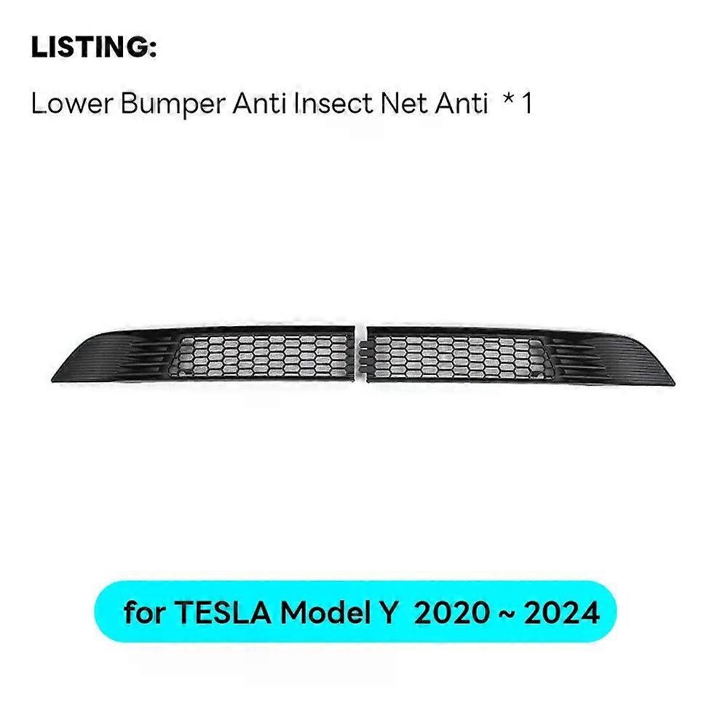728x728 pixels.
Task: Select the left grille piece image
Action: click(207, 357)
